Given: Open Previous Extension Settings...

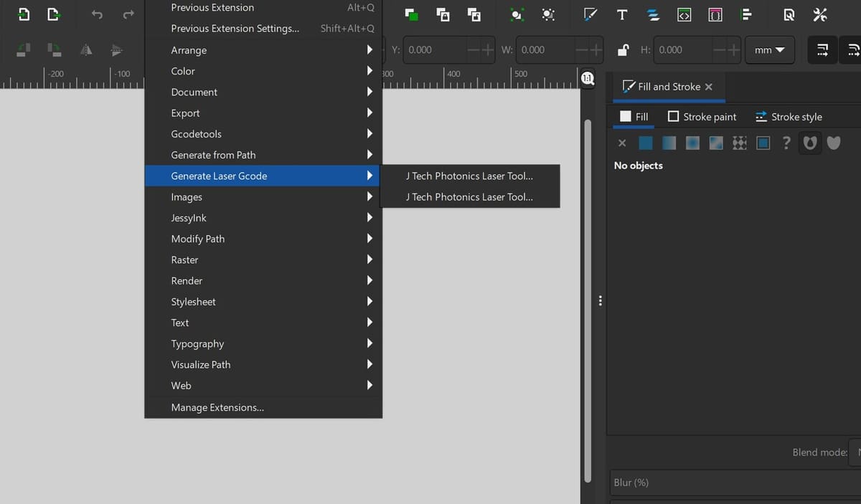Looking at the screenshot, I should coord(263,29).
